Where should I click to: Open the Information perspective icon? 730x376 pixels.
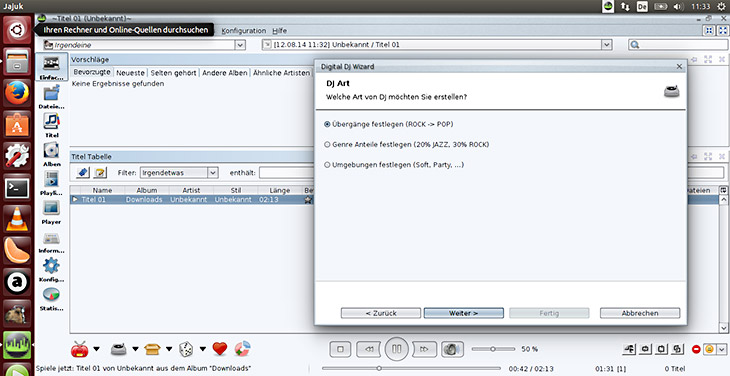(x=51, y=238)
